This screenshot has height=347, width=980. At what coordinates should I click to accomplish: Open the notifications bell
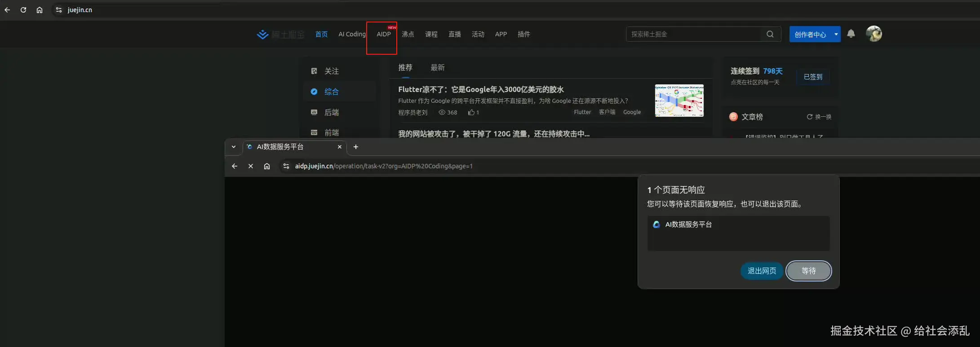(x=851, y=34)
